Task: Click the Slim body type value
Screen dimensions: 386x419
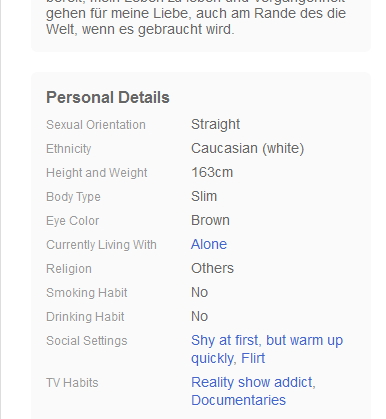Action: click(204, 196)
